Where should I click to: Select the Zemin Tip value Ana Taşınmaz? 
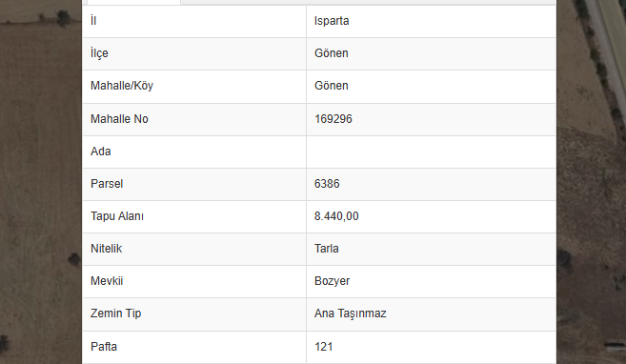pos(351,313)
